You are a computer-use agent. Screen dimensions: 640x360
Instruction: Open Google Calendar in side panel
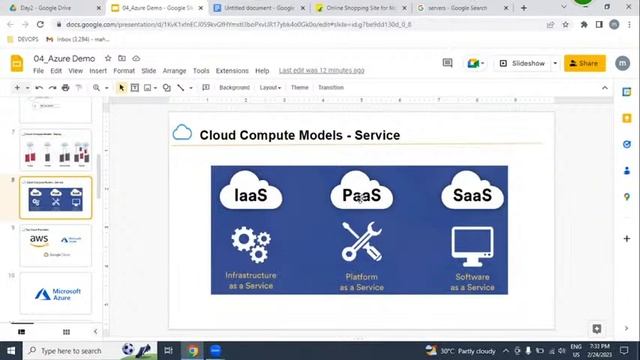(627, 92)
